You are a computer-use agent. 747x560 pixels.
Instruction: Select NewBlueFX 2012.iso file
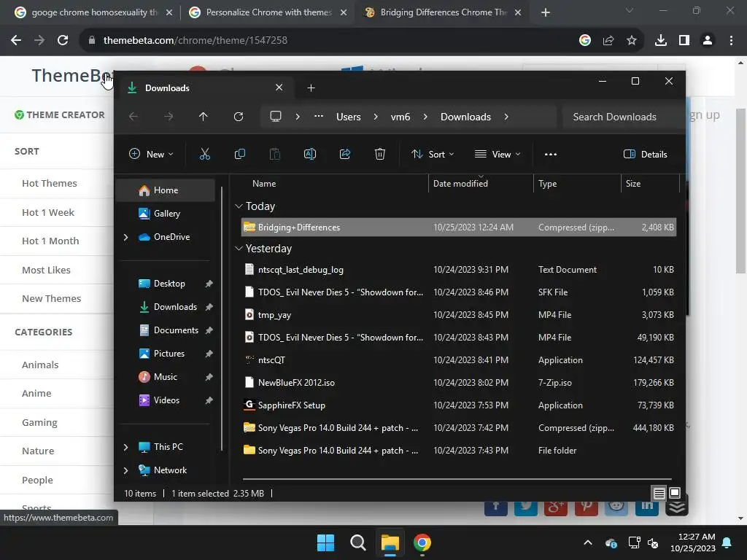[459, 382]
